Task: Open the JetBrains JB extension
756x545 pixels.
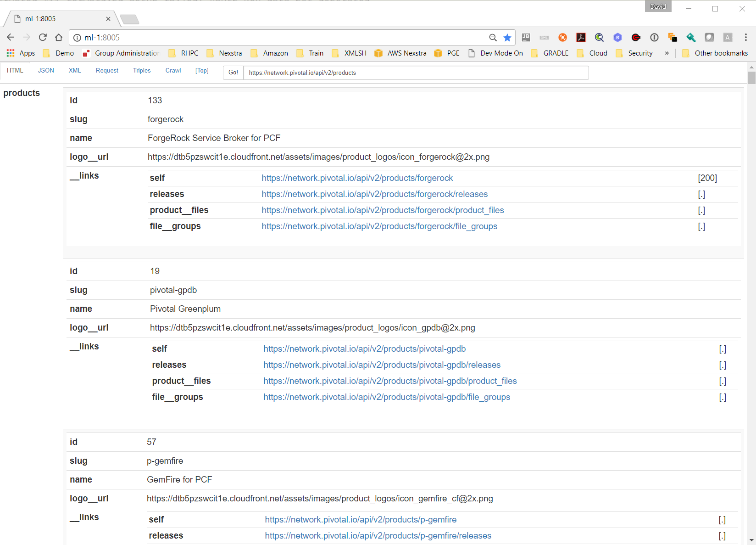Action: click(x=526, y=38)
